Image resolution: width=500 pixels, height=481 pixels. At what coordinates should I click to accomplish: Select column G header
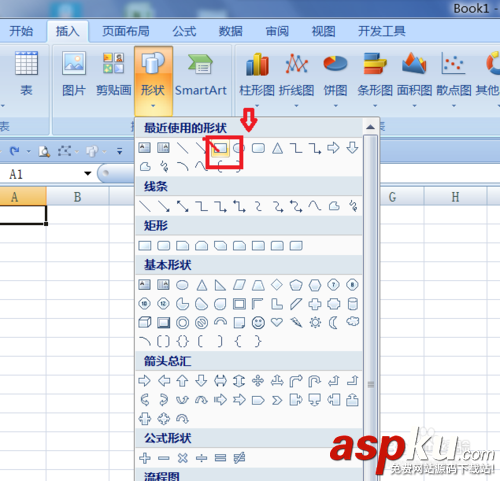coord(392,197)
